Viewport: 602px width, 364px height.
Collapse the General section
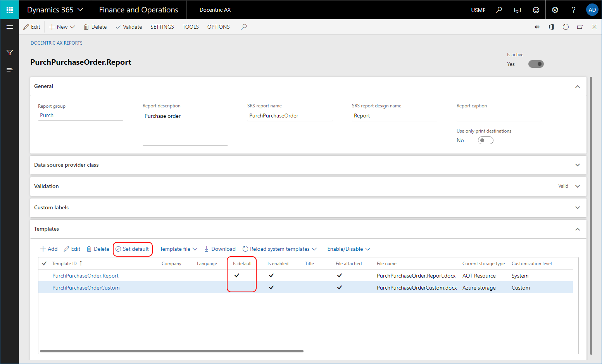click(578, 86)
